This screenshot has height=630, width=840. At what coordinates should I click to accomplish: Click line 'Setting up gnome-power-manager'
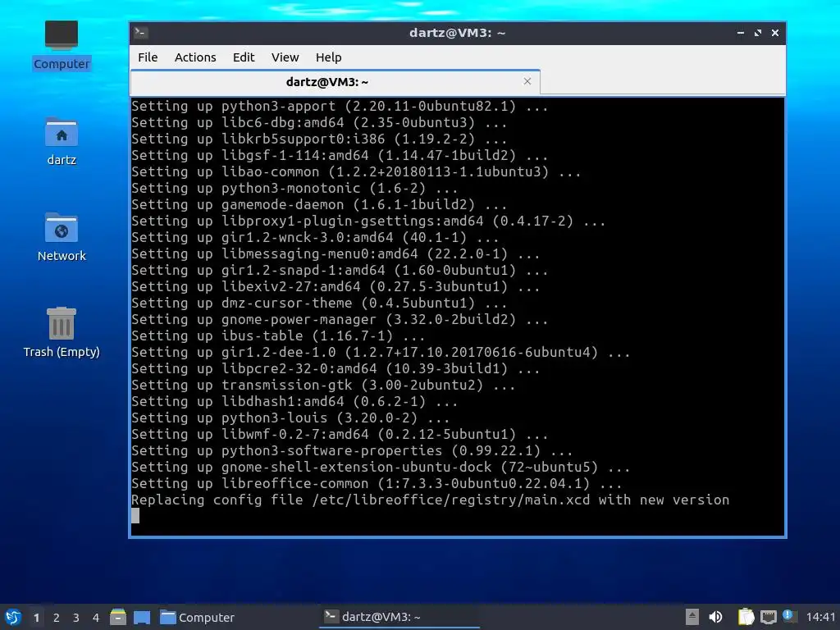point(340,319)
